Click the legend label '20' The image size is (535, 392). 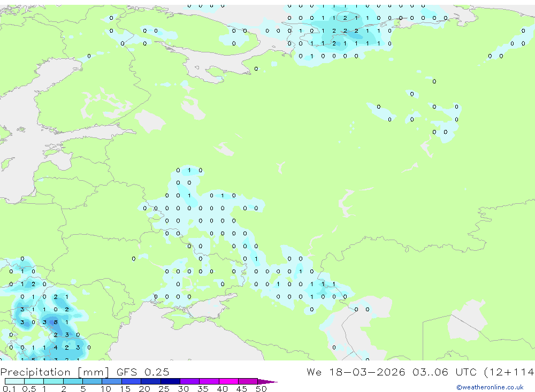[144, 389]
